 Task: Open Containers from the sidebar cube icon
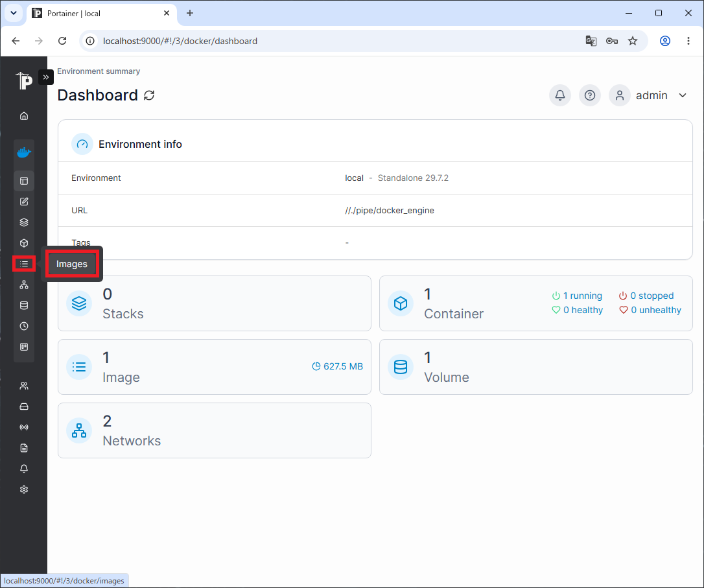(24, 243)
